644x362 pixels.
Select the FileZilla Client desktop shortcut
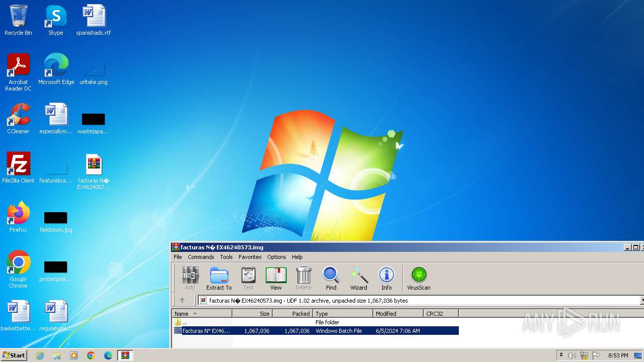pos(18,168)
